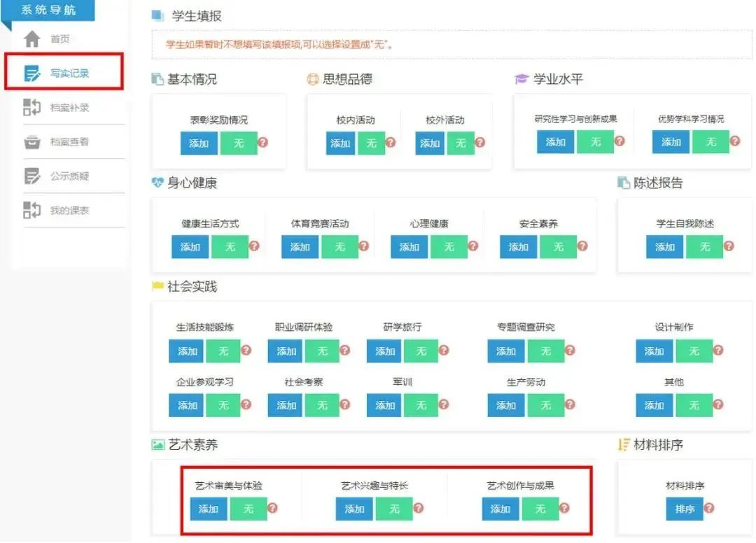Select the 我的课表 sidebar icon
This screenshot has width=756, height=543.
click(x=32, y=210)
